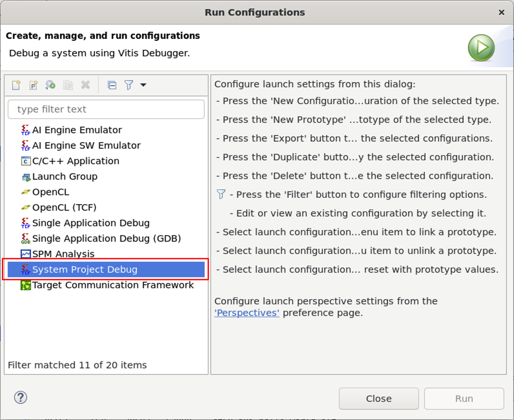514x420 pixels.
Task: Select AI Engine SW Emulator entry
Action: 86,145
